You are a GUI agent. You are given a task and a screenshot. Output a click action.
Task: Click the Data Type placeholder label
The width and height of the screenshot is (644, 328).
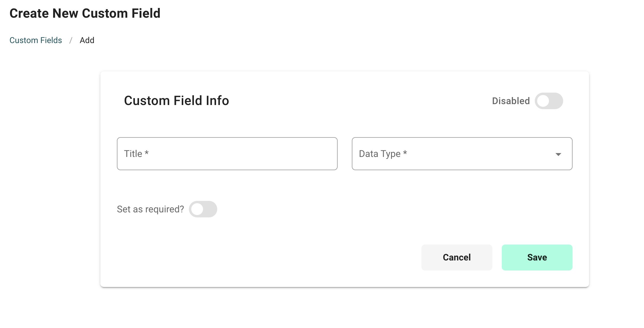coord(380,154)
